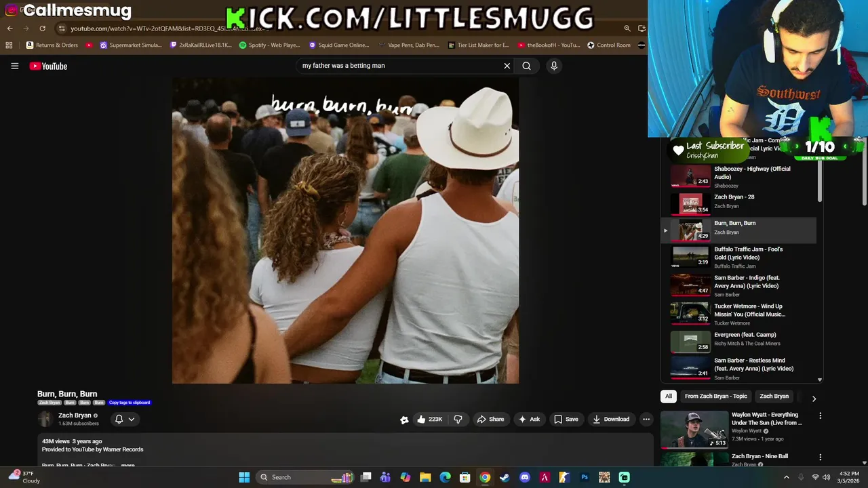
Task: Open Microsoft Store from the taskbar
Action: point(465,477)
